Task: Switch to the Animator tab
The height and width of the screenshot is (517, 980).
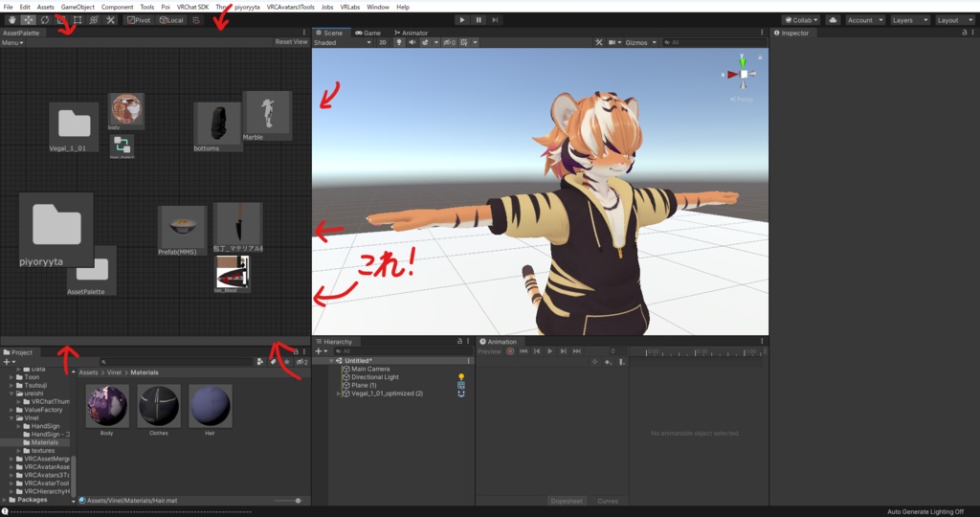Action: coord(412,33)
